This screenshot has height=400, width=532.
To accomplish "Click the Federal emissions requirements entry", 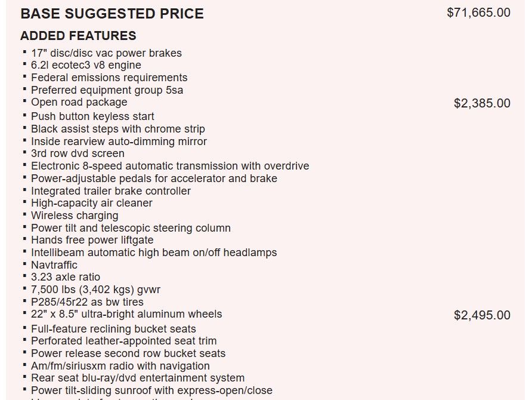I will tap(109, 78).
